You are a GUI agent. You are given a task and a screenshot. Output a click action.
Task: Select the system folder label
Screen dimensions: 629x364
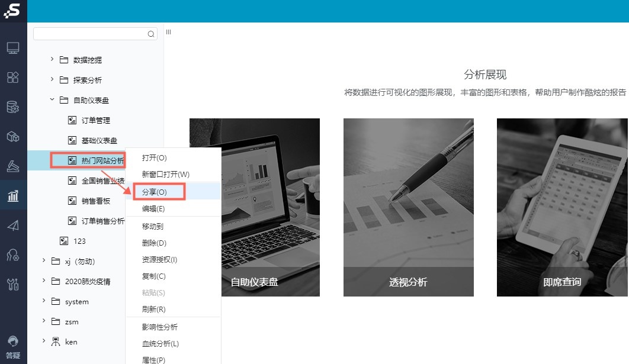(x=77, y=302)
